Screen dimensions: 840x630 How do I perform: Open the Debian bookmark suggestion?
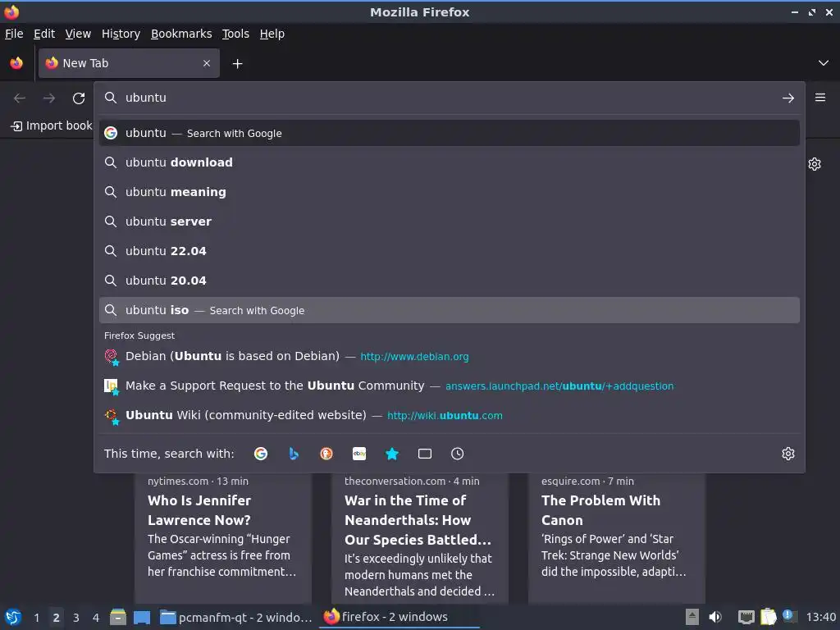click(449, 356)
